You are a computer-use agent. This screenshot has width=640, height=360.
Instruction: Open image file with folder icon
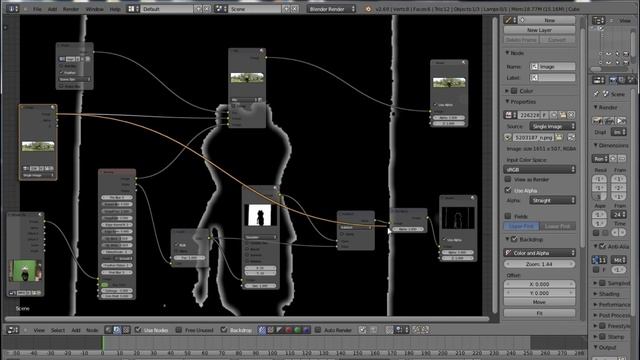click(x=562, y=115)
